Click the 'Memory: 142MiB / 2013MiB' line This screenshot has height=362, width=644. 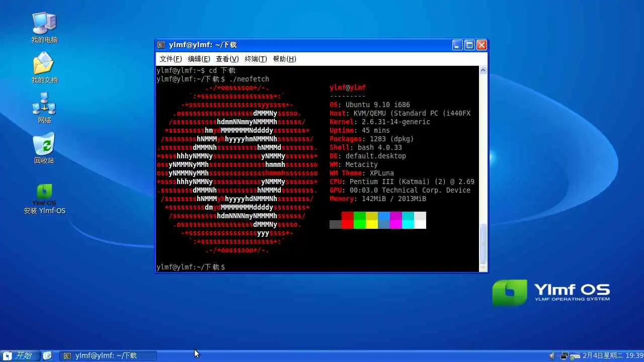378,199
